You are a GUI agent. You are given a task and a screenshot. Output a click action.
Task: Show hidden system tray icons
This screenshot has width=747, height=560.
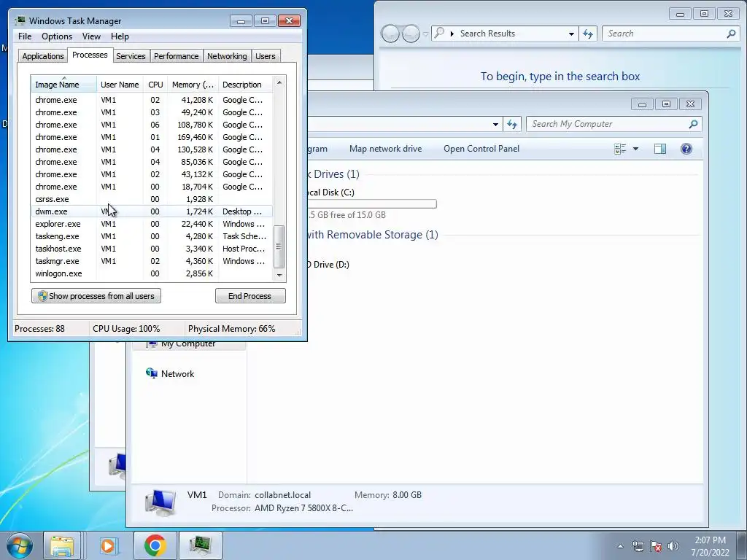coord(620,546)
